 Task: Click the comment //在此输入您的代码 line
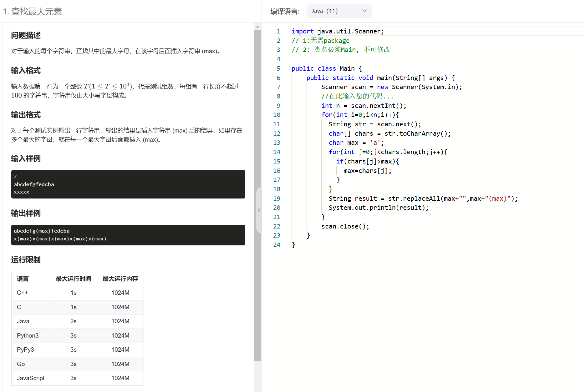pyautogui.click(x=357, y=96)
